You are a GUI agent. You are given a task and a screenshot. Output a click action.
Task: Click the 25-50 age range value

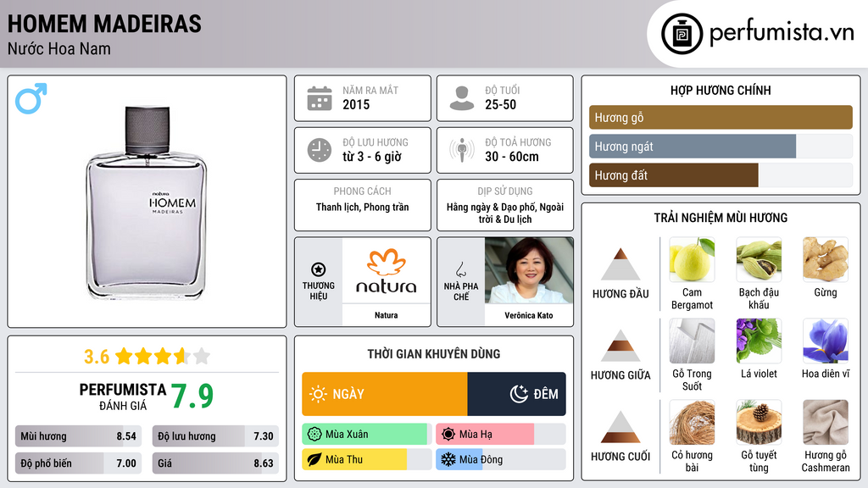point(500,104)
